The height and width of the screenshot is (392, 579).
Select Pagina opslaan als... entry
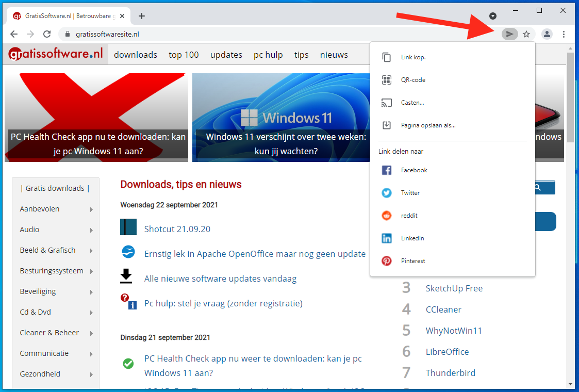pos(428,125)
